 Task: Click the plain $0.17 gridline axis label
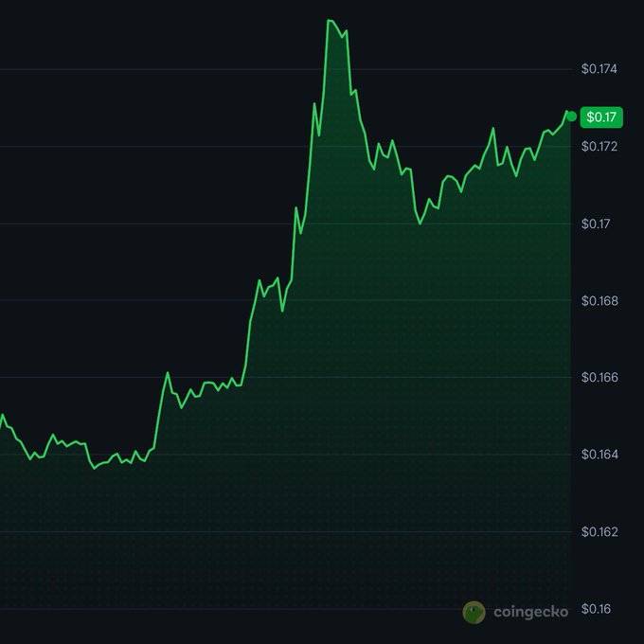tap(596, 224)
